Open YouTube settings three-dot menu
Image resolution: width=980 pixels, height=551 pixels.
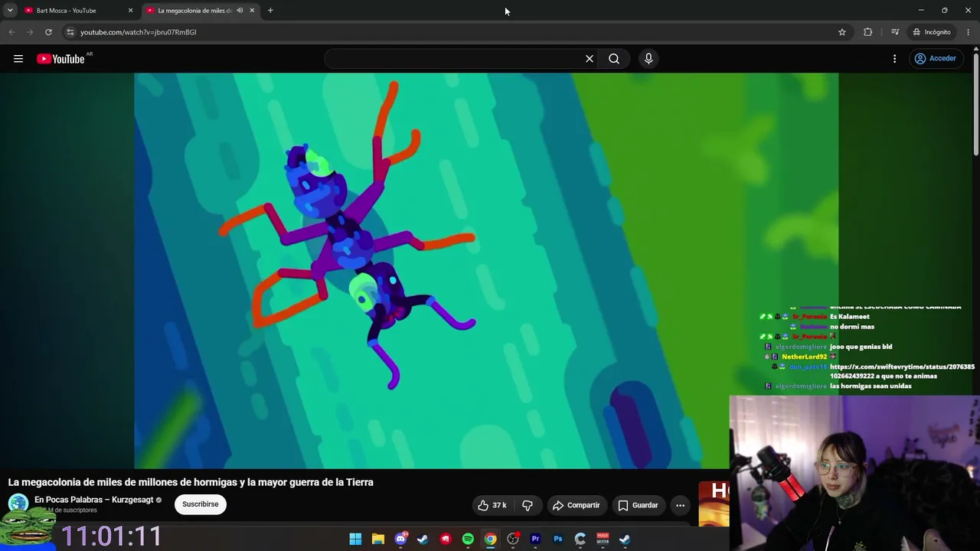click(894, 59)
